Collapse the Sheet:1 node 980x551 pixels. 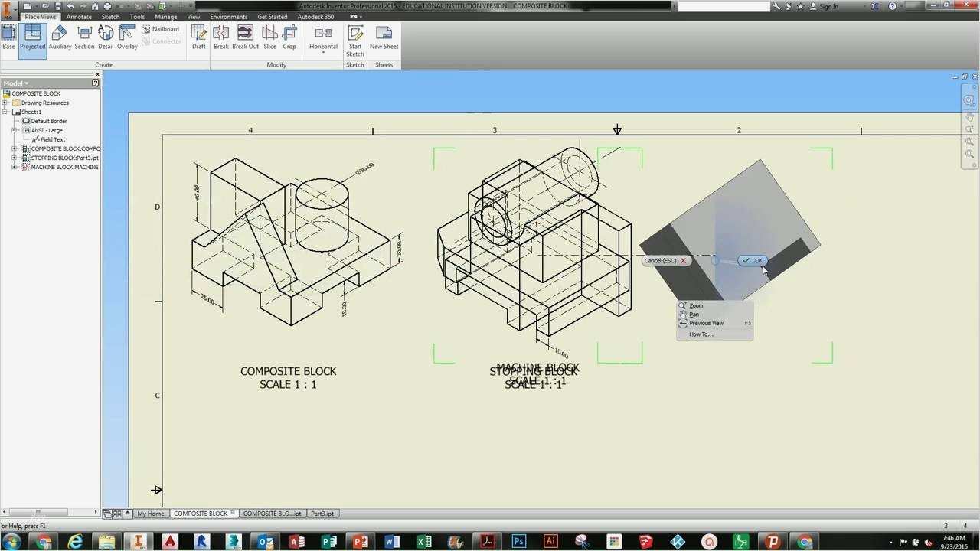tap(5, 112)
